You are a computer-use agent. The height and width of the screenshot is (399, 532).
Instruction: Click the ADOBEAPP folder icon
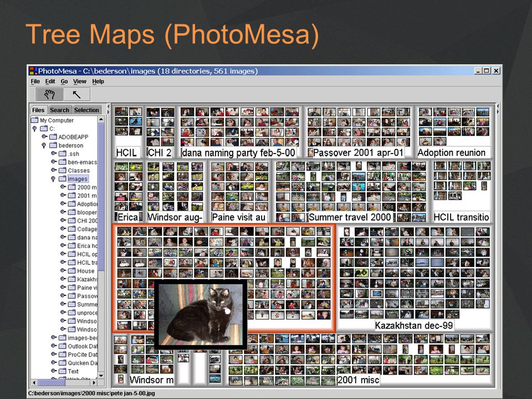pyautogui.click(x=53, y=137)
